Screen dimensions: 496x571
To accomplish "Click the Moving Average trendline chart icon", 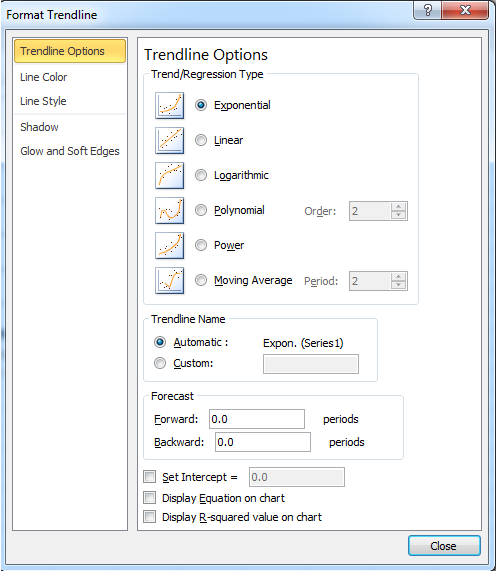I will [169, 280].
